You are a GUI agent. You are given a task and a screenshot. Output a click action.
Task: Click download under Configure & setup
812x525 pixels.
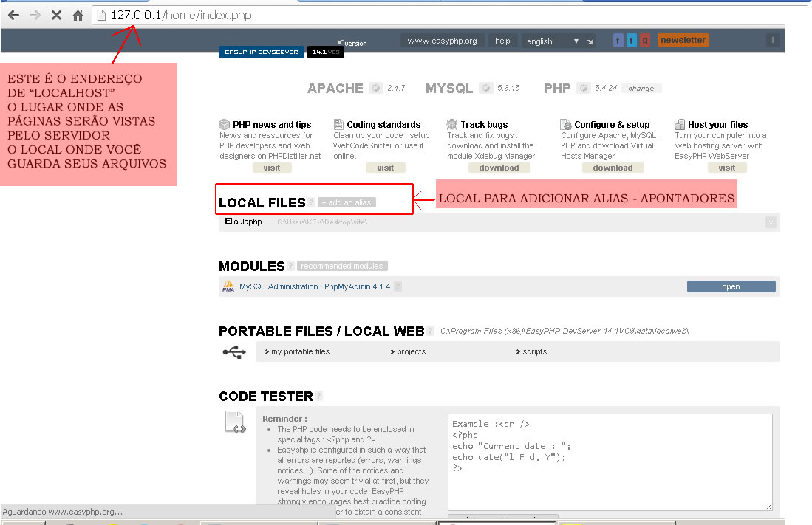pyautogui.click(x=613, y=168)
